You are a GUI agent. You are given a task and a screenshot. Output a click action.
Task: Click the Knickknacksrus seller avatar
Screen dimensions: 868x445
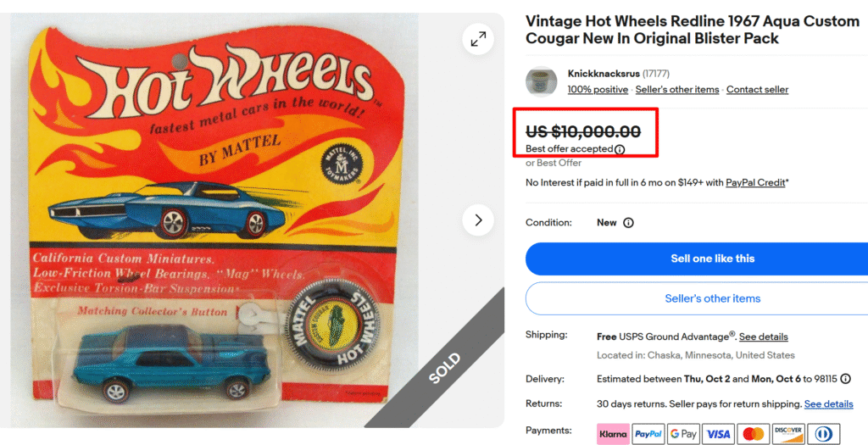tap(541, 82)
